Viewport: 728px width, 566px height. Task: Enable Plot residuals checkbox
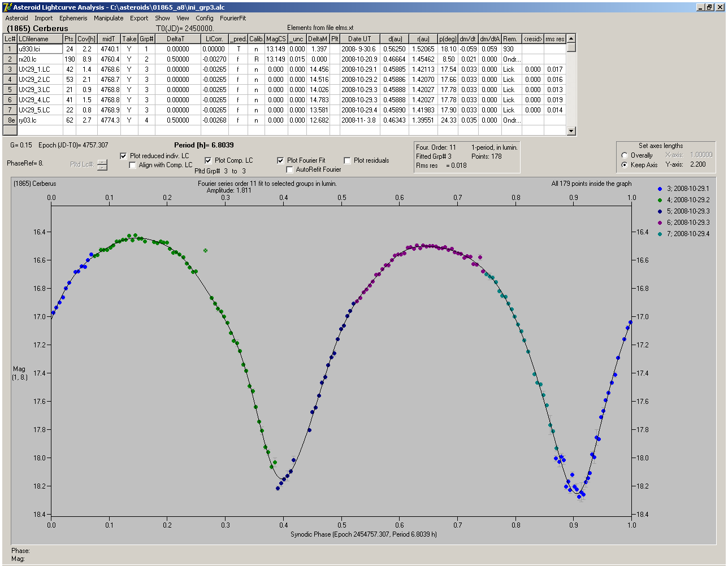[347, 160]
